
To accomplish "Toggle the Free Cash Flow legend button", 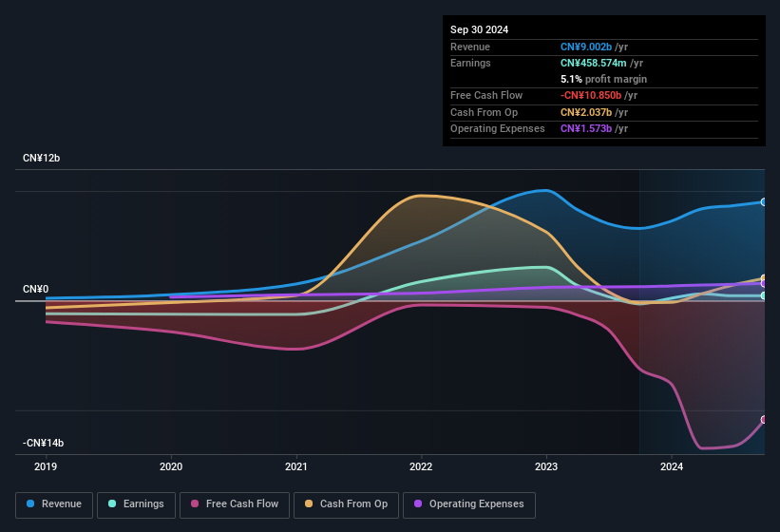I will point(235,504).
